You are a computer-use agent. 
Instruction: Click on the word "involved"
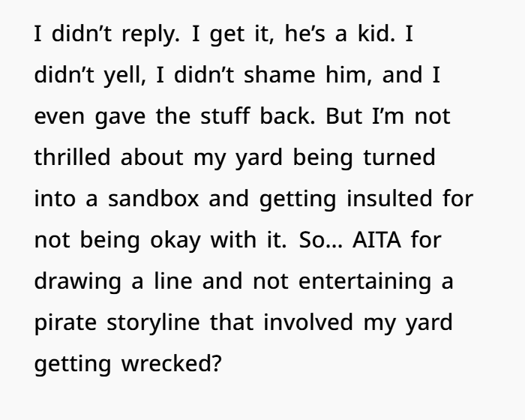308,322
